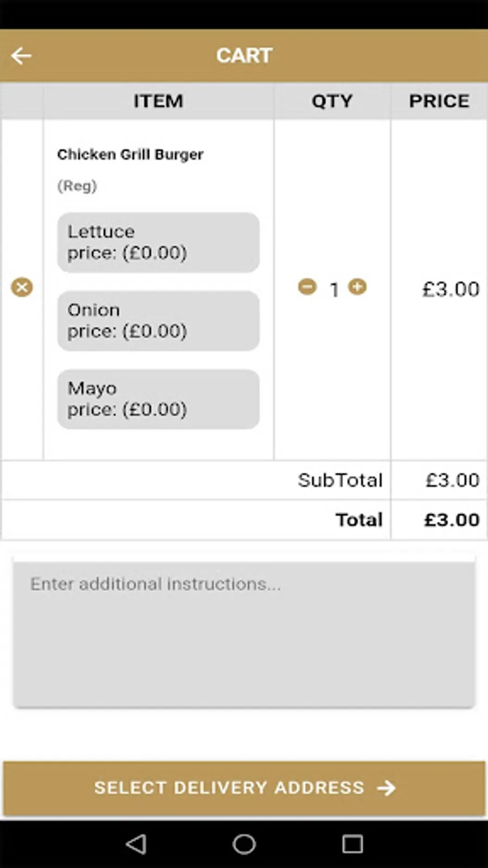This screenshot has height=868, width=488.
Task: Tap Select Delivery Address button
Action: [244, 788]
